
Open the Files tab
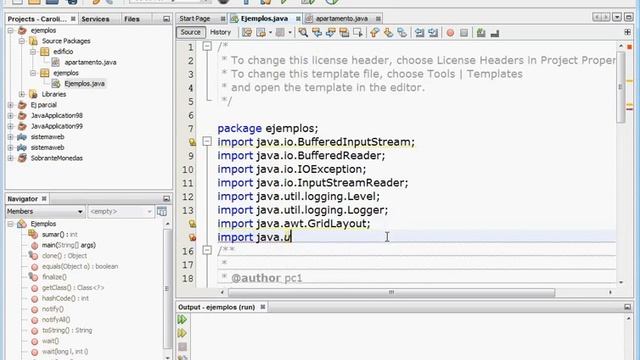[x=132, y=19]
